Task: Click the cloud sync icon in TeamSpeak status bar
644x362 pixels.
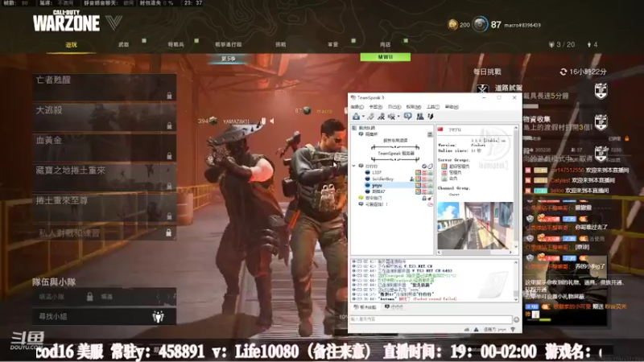Action: click(467, 329)
